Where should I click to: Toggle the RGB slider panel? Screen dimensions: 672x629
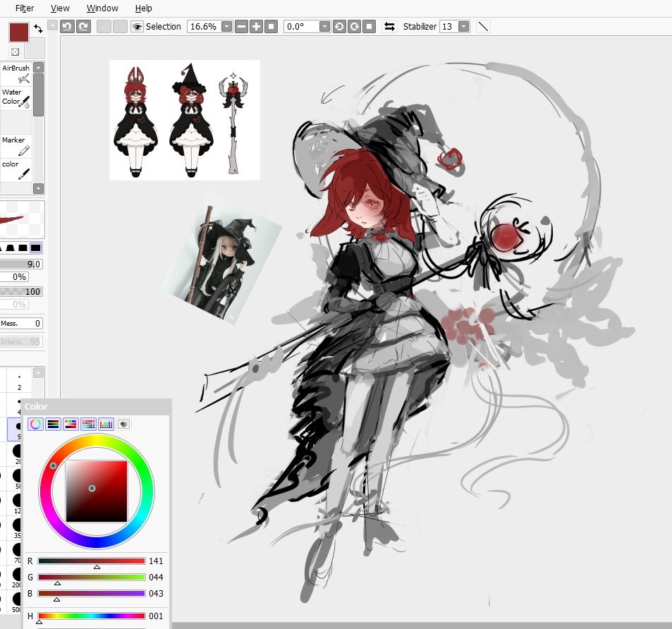tap(53, 425)
